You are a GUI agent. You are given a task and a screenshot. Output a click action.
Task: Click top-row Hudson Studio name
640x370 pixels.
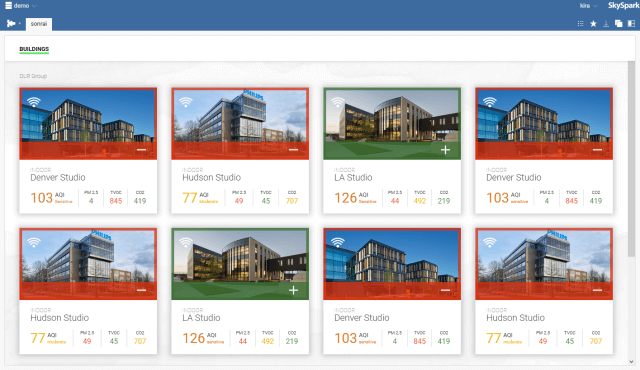211,177
